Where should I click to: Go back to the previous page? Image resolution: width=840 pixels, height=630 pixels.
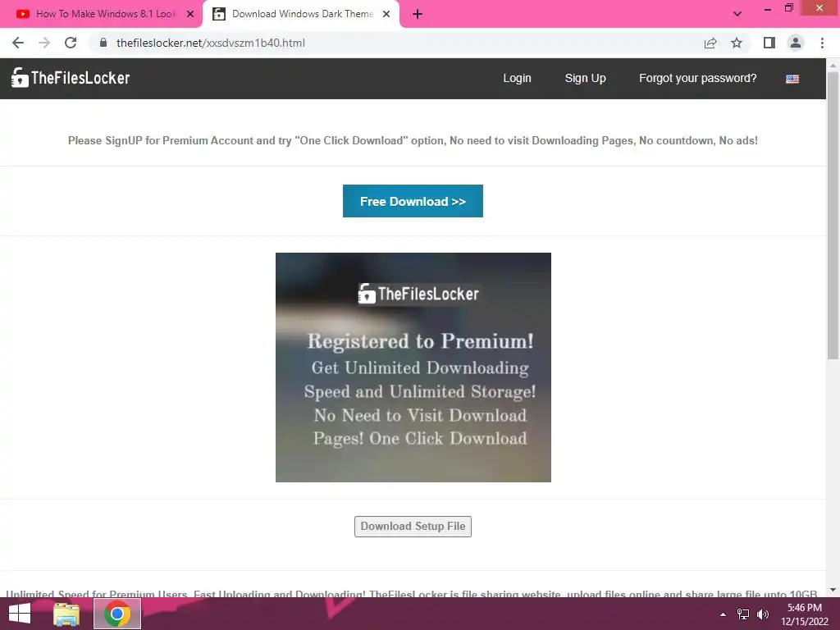(x=18, y=43)
